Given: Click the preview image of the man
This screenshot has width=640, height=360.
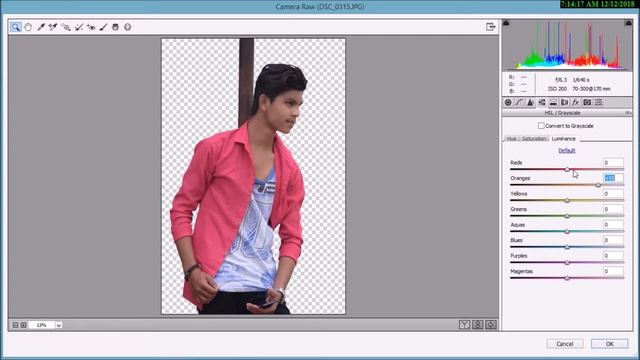Looking at the screenshot, I should click(x=253, y=176).
